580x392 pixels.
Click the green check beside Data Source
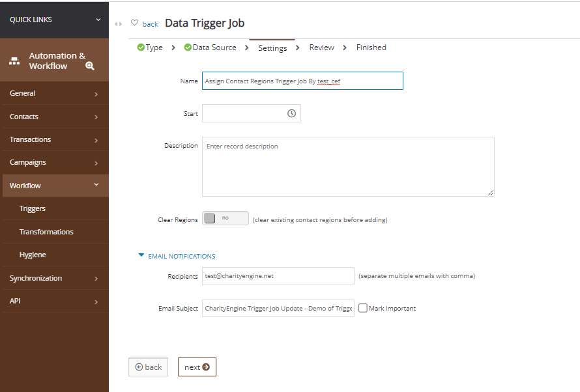(x=188, y=48)
